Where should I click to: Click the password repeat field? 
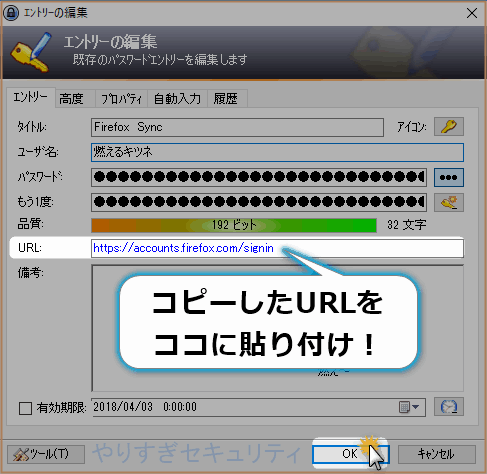tap(259, 202)
